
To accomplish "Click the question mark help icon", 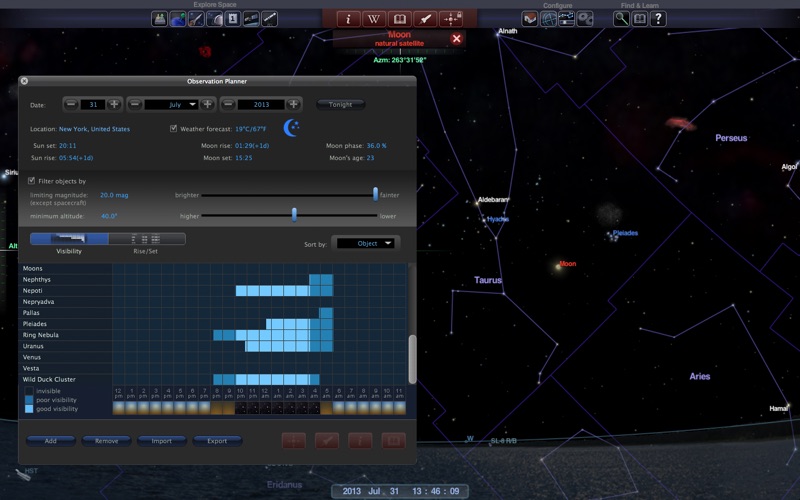I will 658,18.
